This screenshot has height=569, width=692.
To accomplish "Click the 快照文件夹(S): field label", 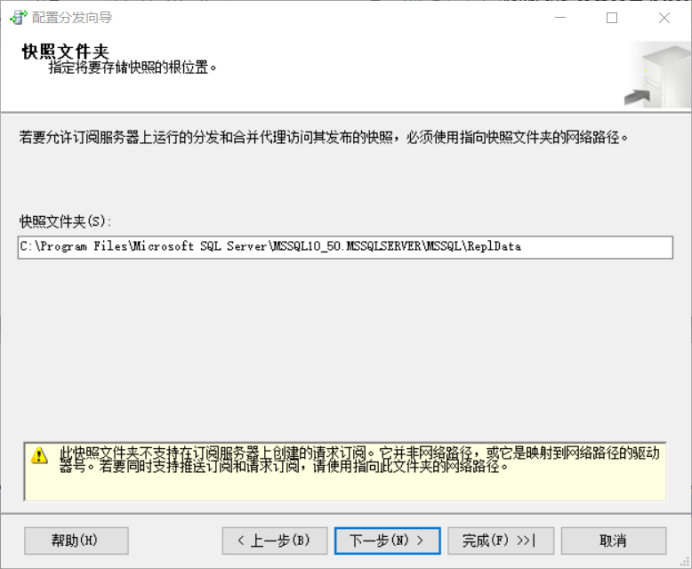I will coord(66,220).
